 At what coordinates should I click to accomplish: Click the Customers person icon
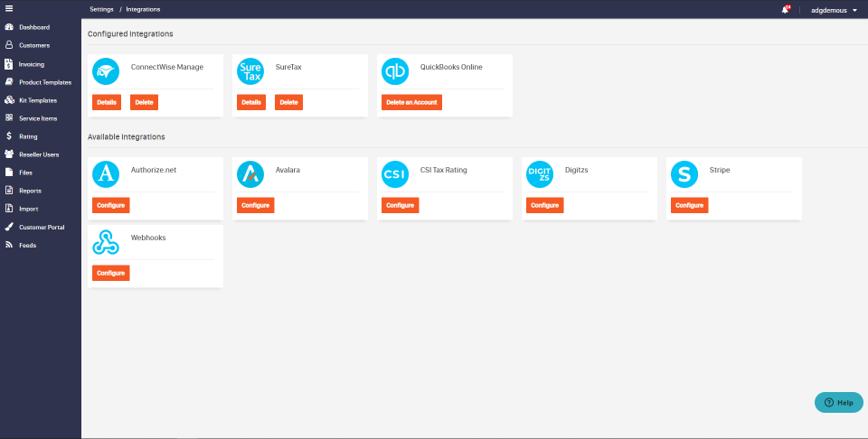coord(9,45)
